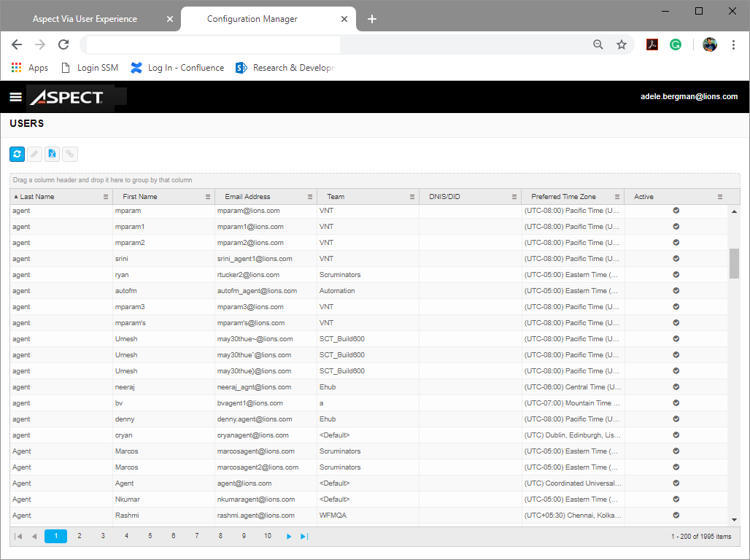This screenshot has height=560, width=750.
Task: Open the DNIS/DID column menu
Action: click(514, 196)
